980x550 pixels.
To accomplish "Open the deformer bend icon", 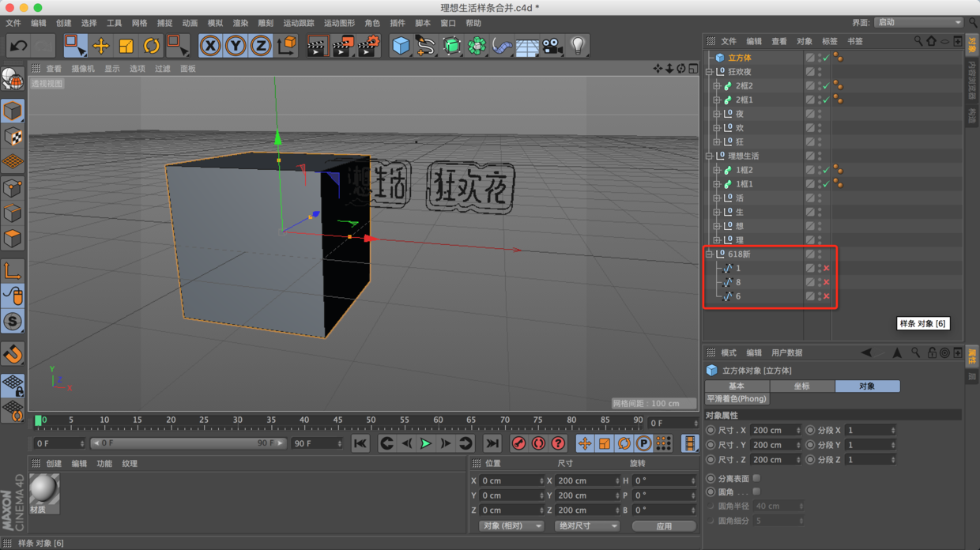I will 502,46.
